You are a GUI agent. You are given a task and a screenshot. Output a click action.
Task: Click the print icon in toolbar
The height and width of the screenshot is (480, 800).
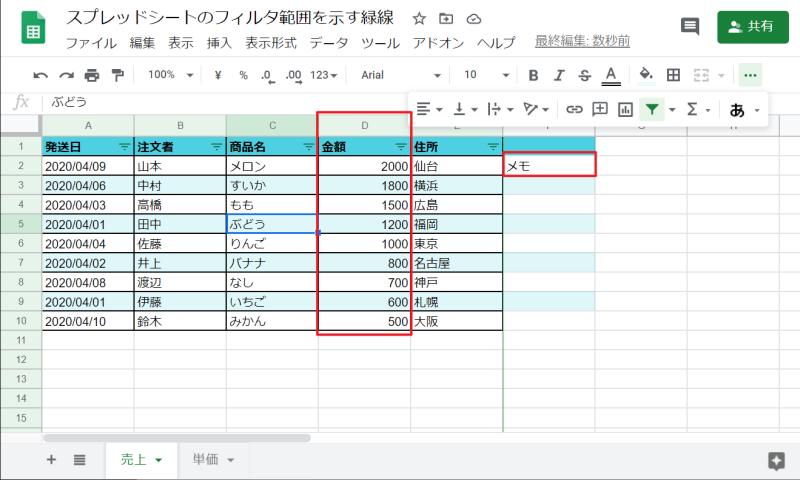(92, 75)
